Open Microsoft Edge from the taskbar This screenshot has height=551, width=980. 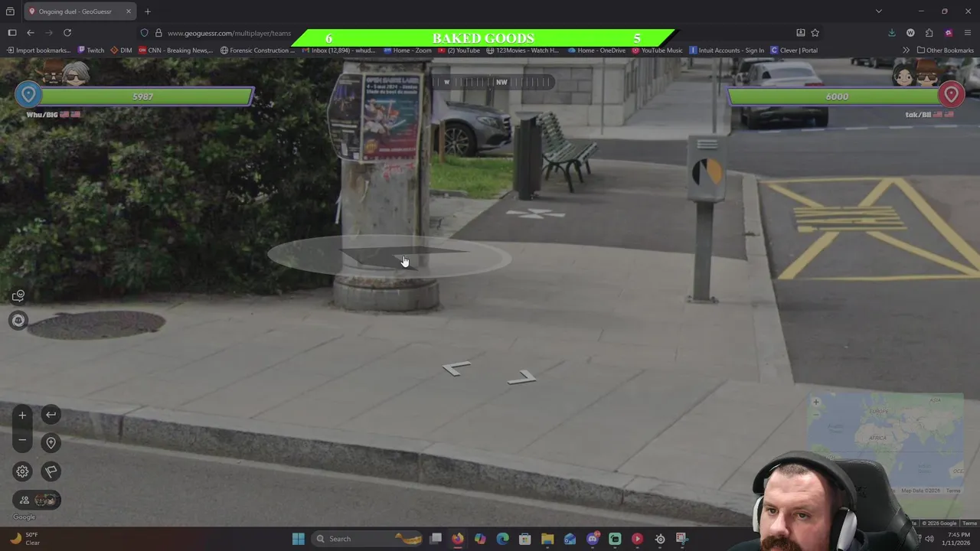point(502,539)
